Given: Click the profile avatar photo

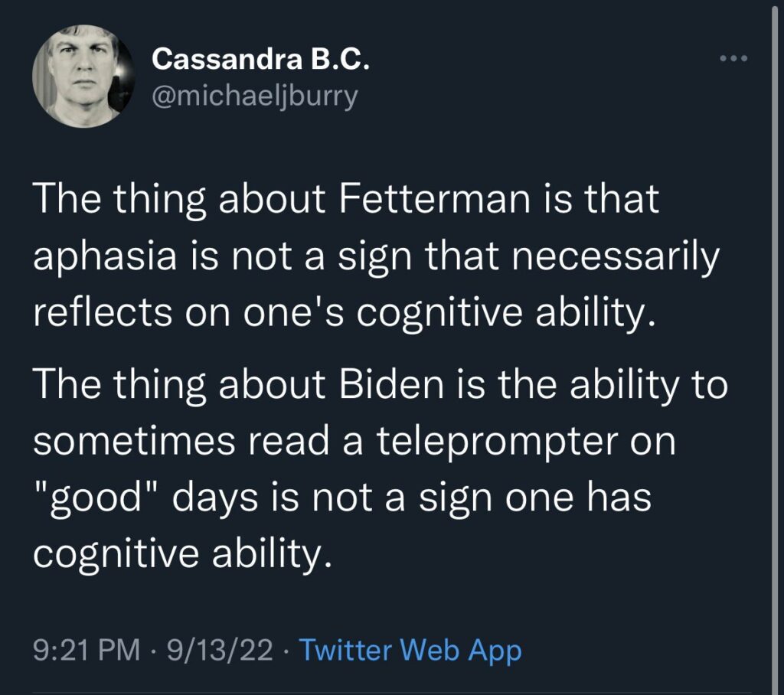Looking at the screenshot, I should coord(83,76).
